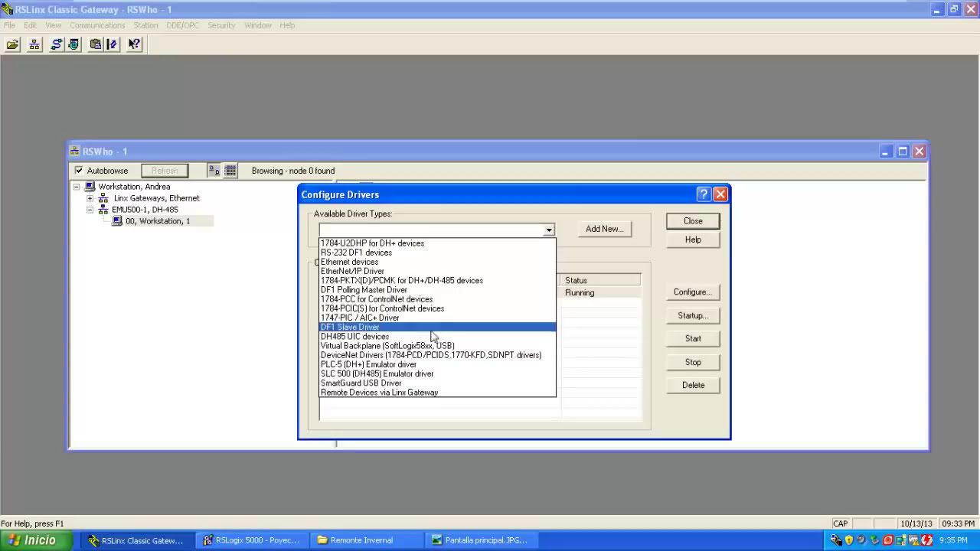Switch to Remonte Invernal taskbar folder
Image resolution: width=980 pixels, height=551 pixels.
tap(365, 540)
